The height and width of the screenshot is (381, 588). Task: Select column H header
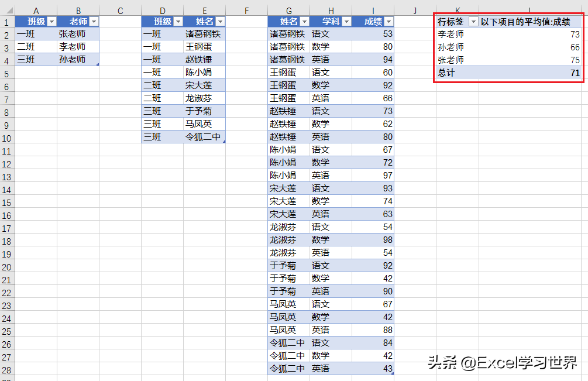[x=331, y=11]
